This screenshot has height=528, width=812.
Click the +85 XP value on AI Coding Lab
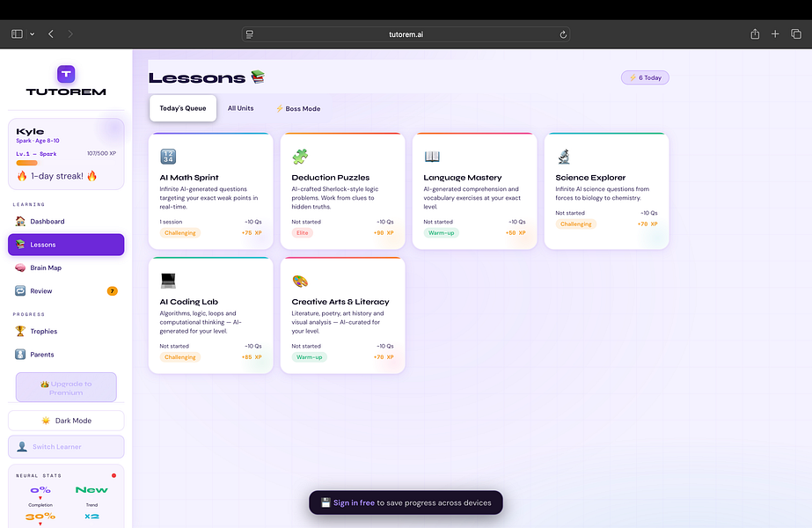click(252, 357)
